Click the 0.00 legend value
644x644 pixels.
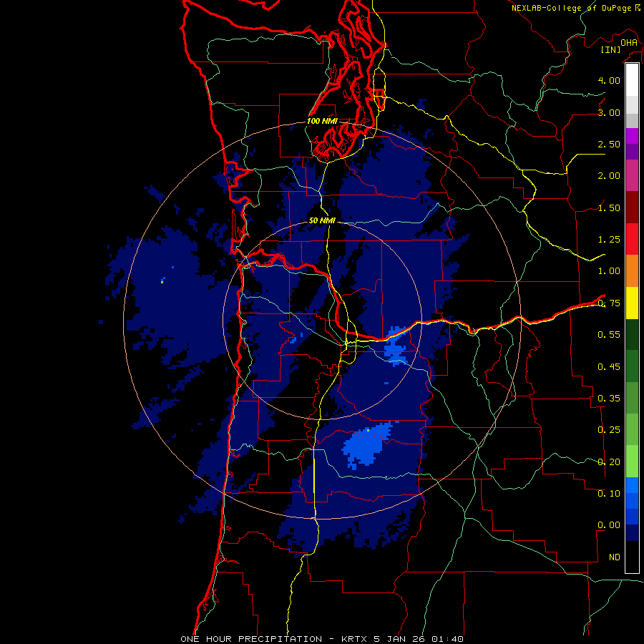point(609,525)
